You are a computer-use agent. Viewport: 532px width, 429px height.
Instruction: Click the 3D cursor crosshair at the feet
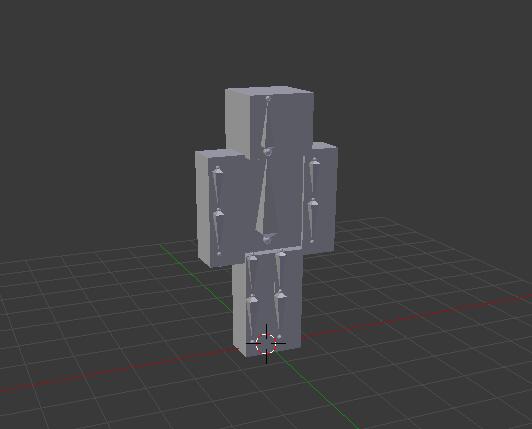tap(266, 343)
